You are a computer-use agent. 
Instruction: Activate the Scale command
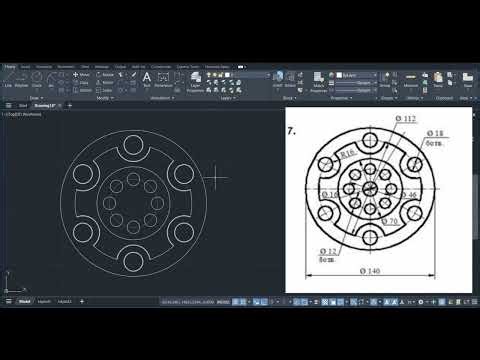[x=104, y=90]
